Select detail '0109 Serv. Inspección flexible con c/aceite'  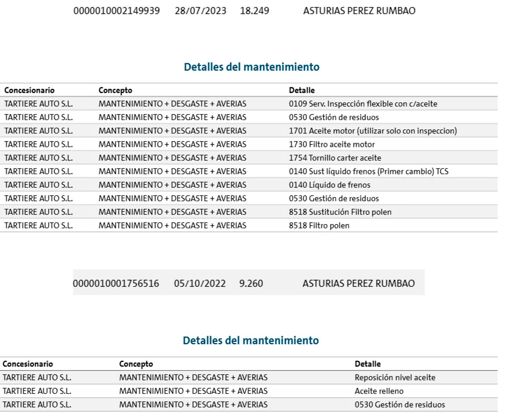(x=363, y=104)
